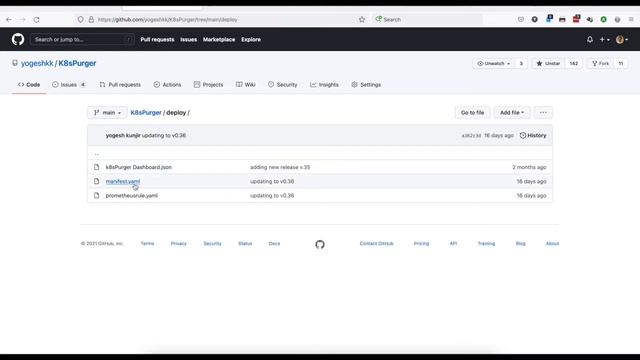Open 'adding new release v.35' commit message
This screenshot has width=640, height=360.
tap(280, 167)
